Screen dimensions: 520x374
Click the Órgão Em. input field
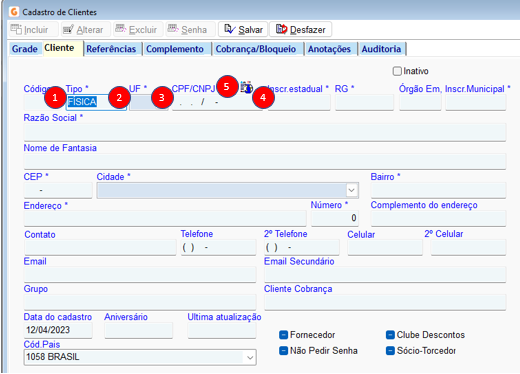pos(420,102)
